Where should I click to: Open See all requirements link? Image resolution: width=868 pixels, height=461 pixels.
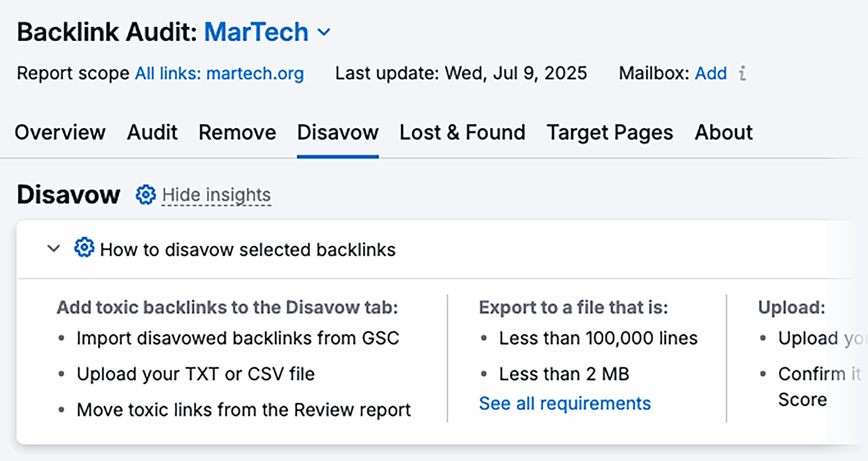[565, 403]
